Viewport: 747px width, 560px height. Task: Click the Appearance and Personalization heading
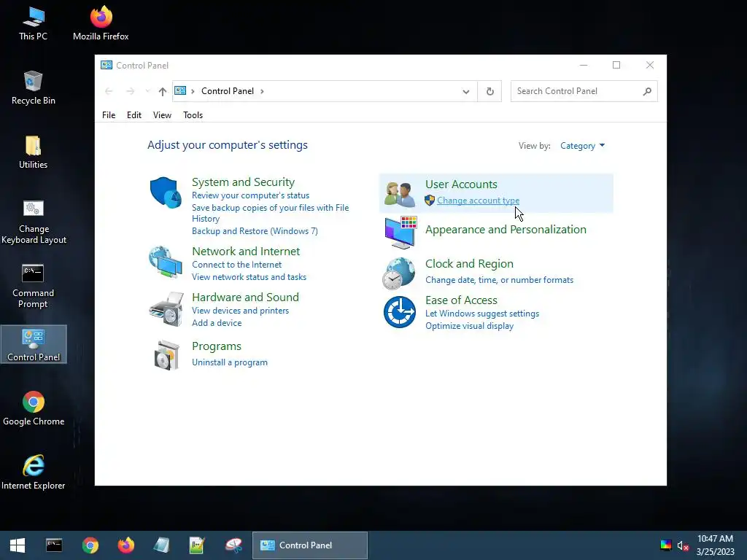[x=506, y=230]
